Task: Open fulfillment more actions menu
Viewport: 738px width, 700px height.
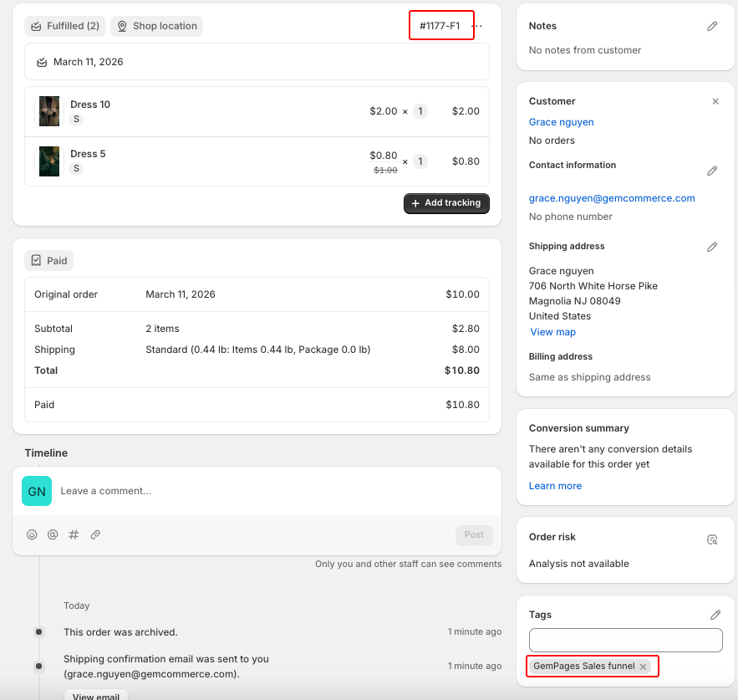Action: click(478, 26)
